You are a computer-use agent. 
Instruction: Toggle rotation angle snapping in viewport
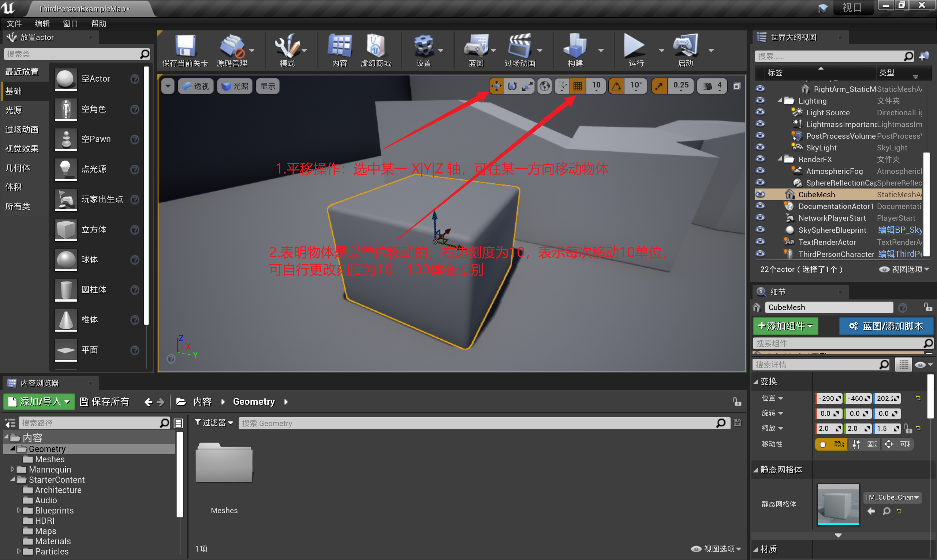point(616,86)
